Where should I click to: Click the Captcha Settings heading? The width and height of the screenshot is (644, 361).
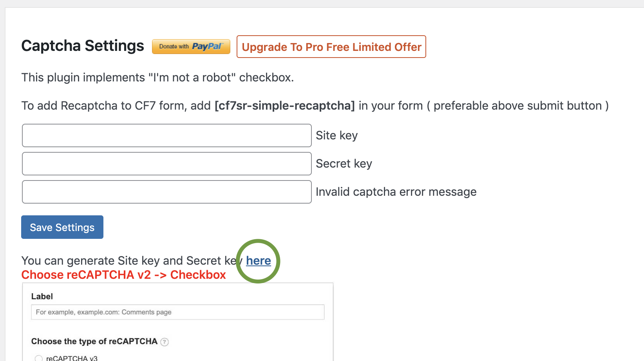(83, 46)
